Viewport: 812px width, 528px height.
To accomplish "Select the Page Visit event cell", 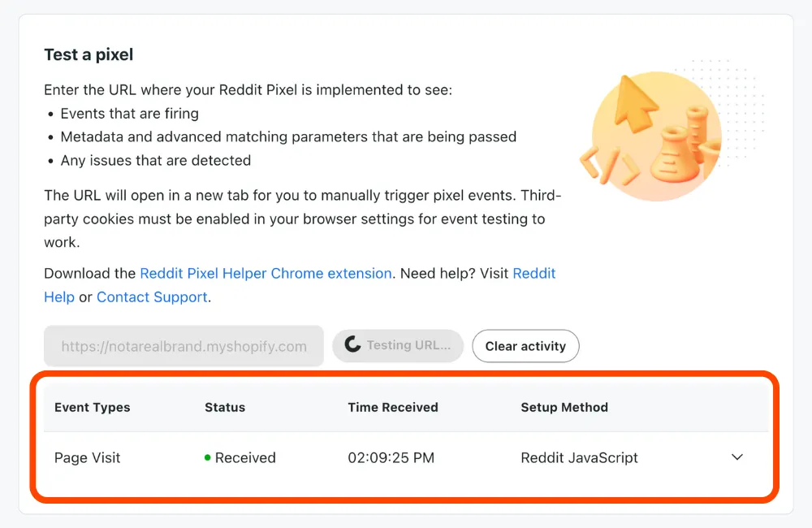I will pyautogui.click(x=87, y=457).
